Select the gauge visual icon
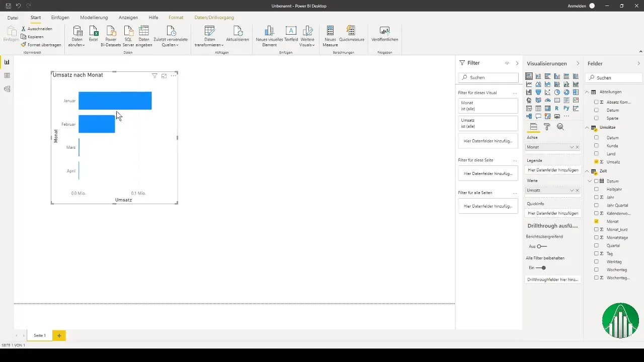644x362 pixels. click(x=547, y=100)
